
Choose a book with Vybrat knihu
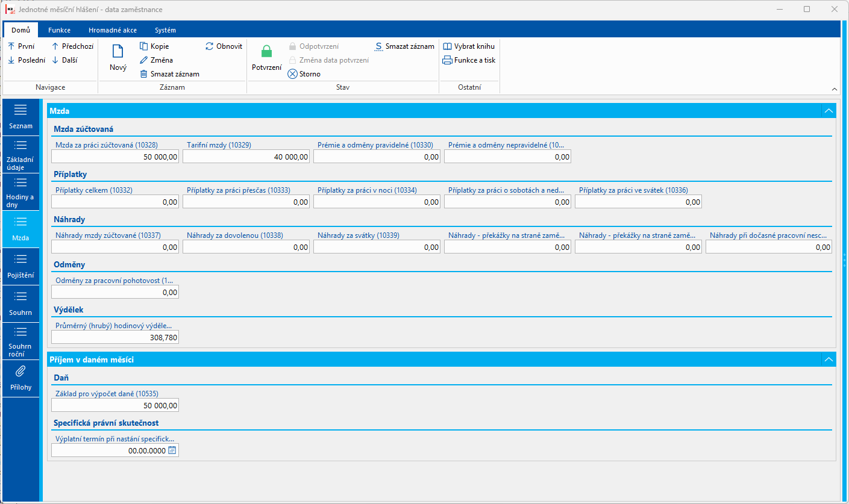point(469,46)
